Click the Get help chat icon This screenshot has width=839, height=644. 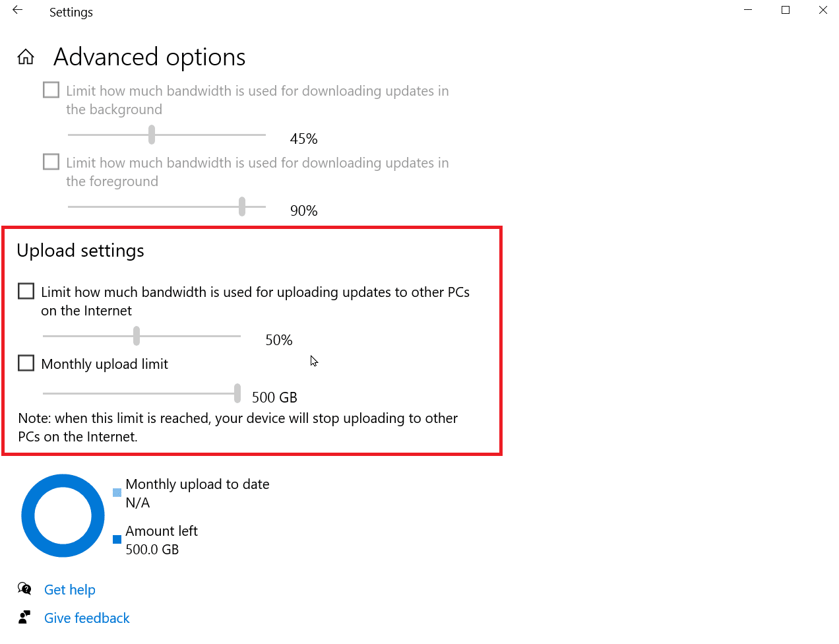24,589
